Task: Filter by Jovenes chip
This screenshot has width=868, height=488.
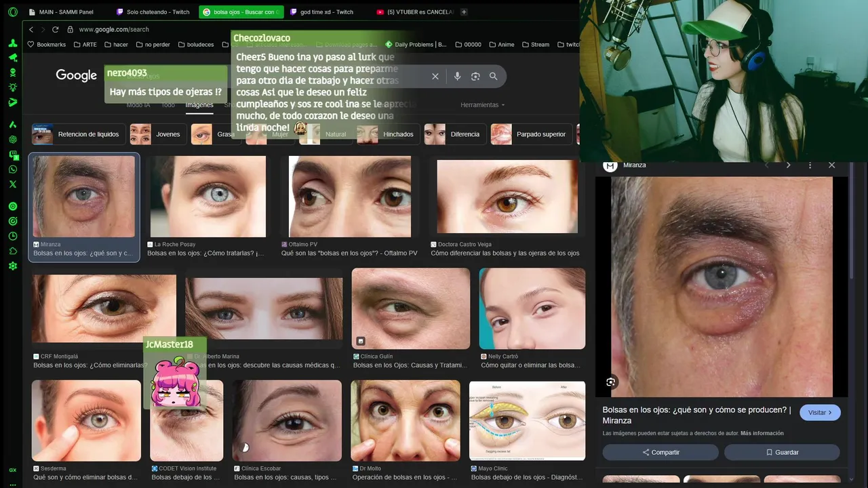Action: tap(158, 134)
